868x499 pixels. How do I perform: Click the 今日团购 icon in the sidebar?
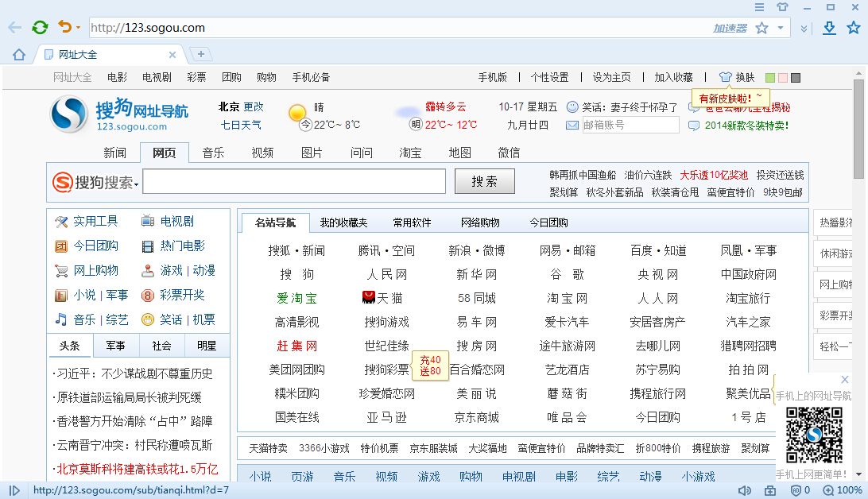click(x=61, y=246)
